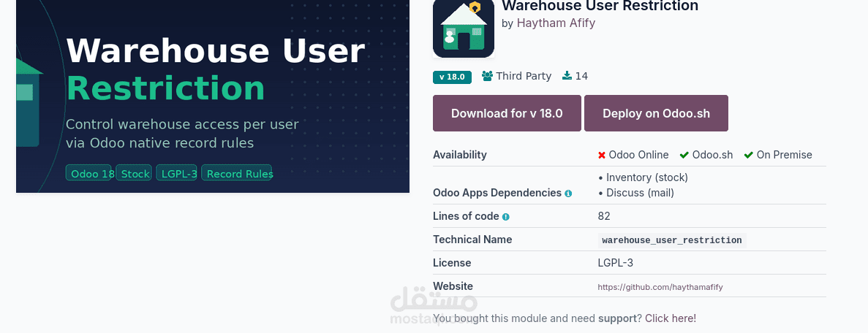Image resolution: width=868 pixels, height=333 pixels.
Task: Click the 'Third Party' label
Action: [524, 77]
